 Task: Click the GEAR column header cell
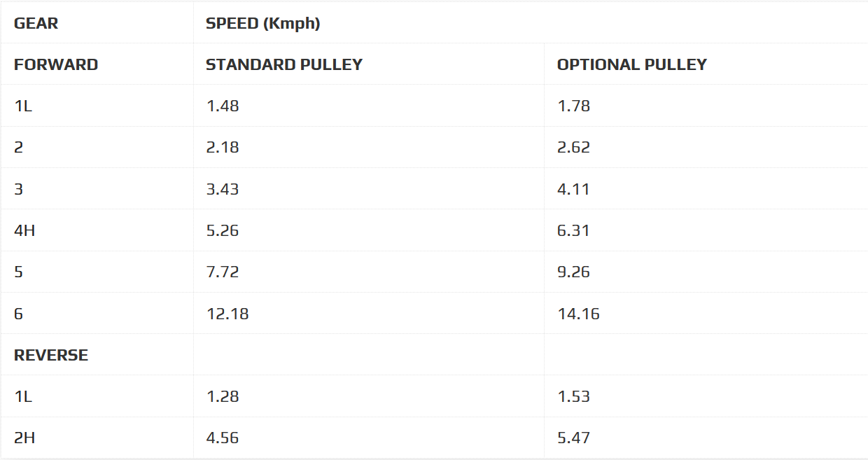pos(36,23)
